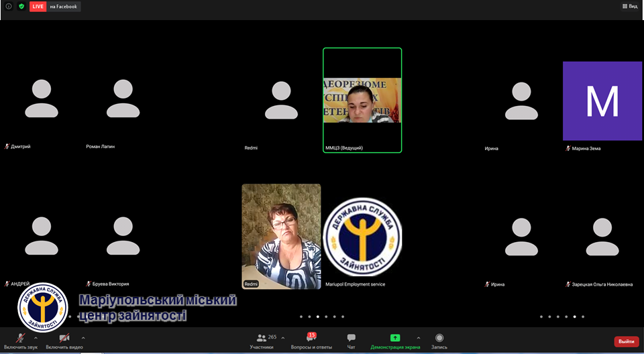Open the Вид view layout menu
The width and height of the screenshot is (644, 354).
[x=629, y=6]
